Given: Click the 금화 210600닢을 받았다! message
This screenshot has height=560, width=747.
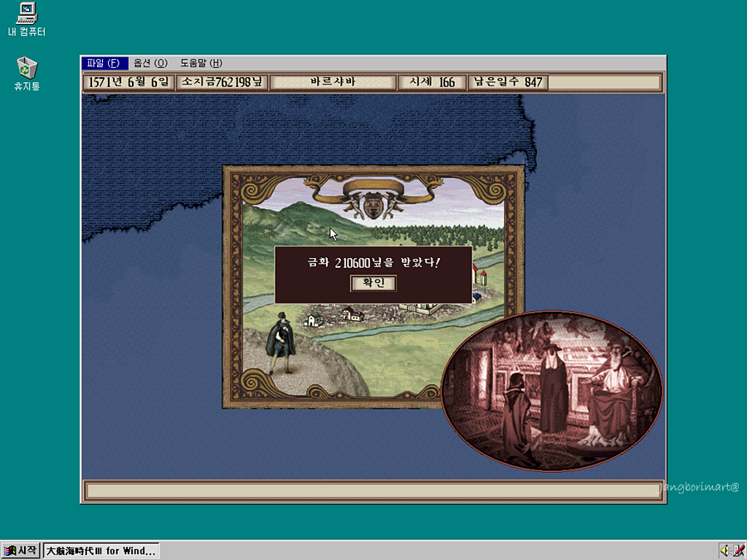Looking at the screenshot, I should tap(373, 262).
